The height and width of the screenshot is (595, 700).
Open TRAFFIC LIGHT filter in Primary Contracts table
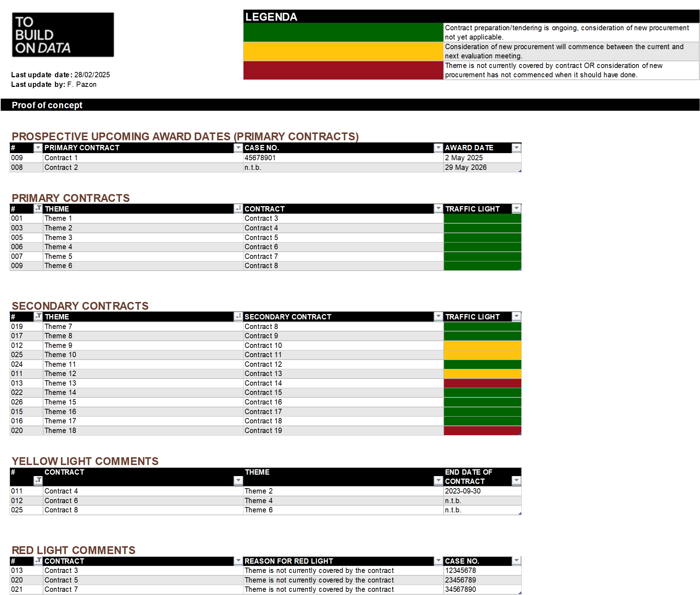pos(516,209)
